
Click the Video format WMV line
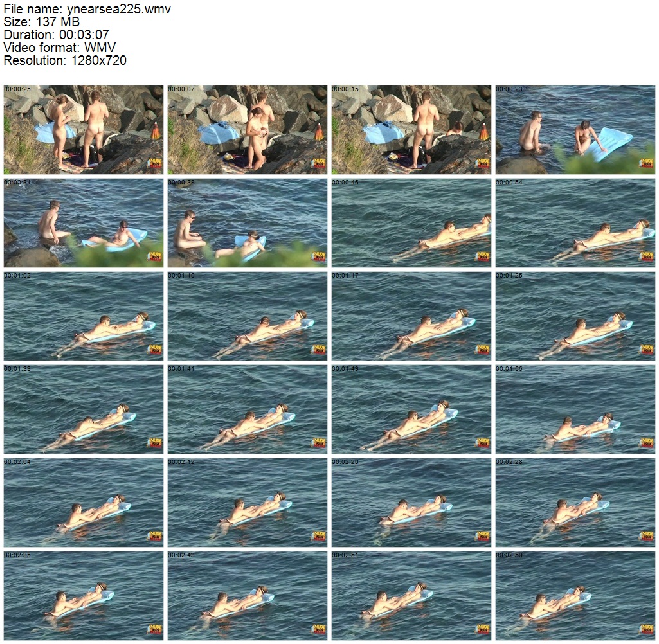coord(60,48)
